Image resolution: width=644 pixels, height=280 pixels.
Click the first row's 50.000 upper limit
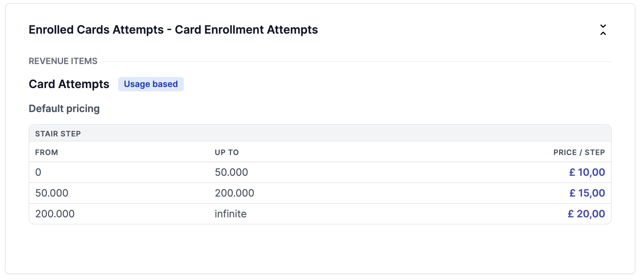pos(231,172)
